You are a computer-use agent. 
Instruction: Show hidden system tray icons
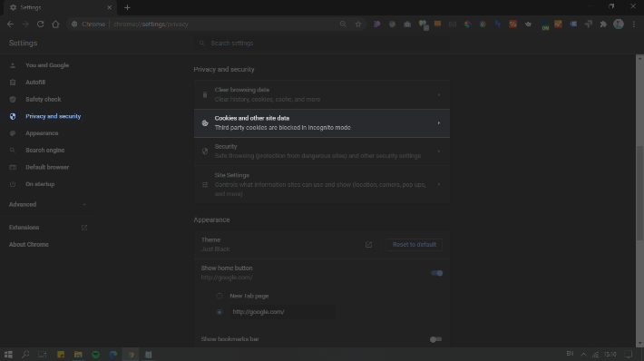point(583,355)
